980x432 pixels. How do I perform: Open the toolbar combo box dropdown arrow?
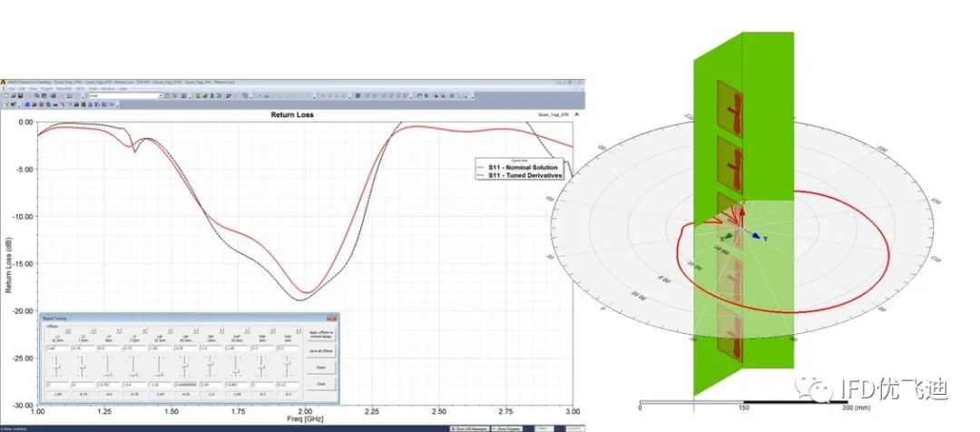[x=161, y=95]
